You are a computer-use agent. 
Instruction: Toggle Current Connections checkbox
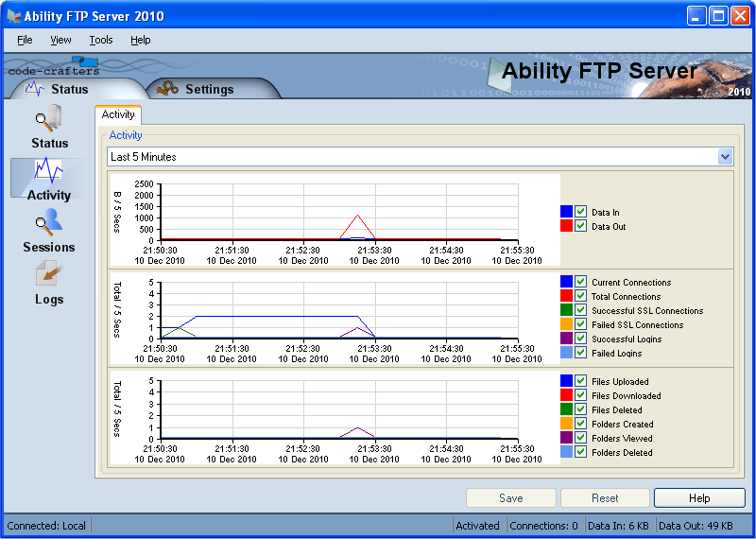[580, 282]
